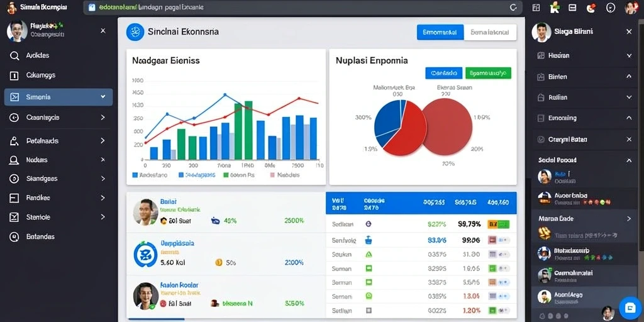Toggle the green switch in Sodlaan row
Image resolution: width=644 pixels, height=322 pixels.
tap(499, 225)
